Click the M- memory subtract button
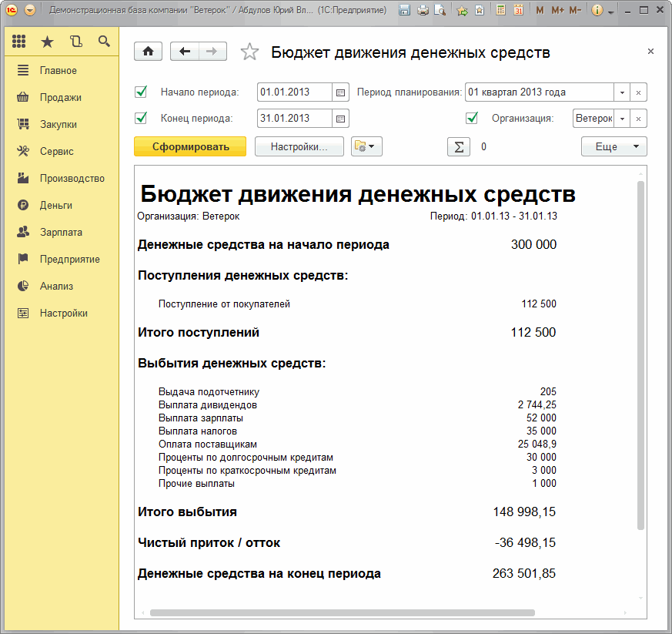 coord(575,10)
